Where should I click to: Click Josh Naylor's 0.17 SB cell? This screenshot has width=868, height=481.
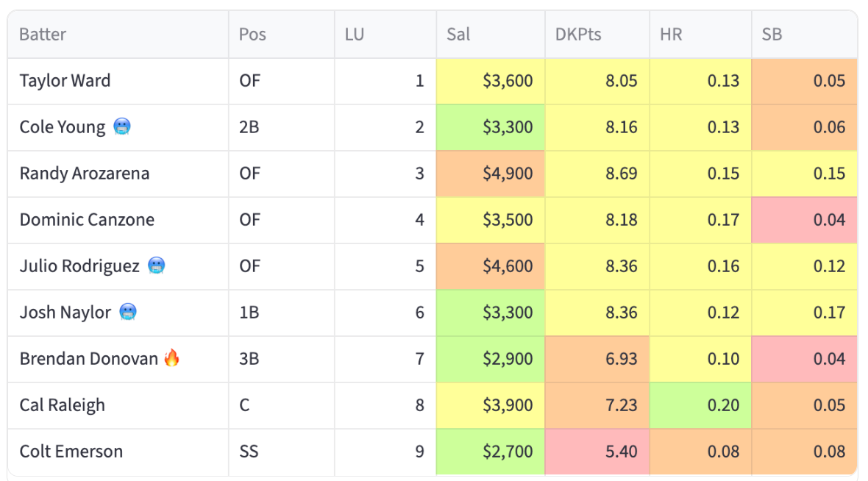click(804, 312)
